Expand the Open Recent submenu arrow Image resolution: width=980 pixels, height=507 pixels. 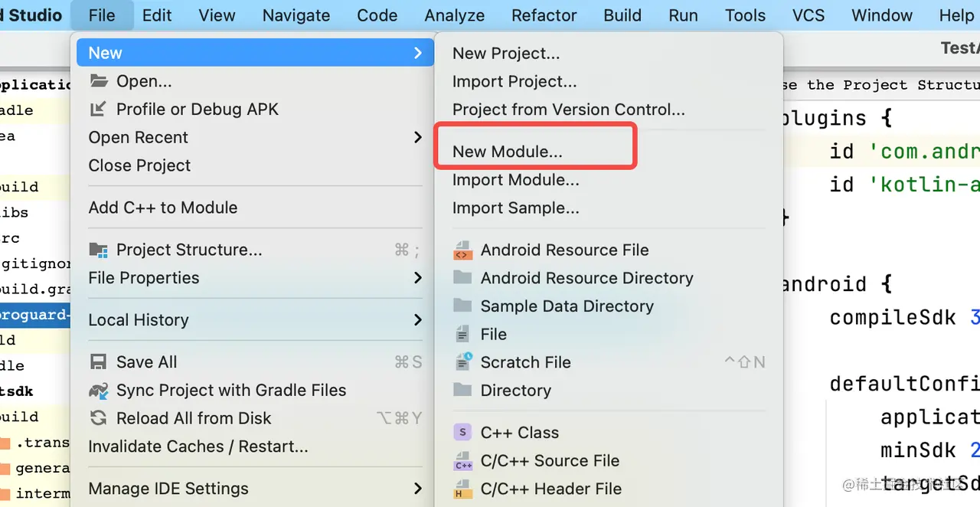418,138
